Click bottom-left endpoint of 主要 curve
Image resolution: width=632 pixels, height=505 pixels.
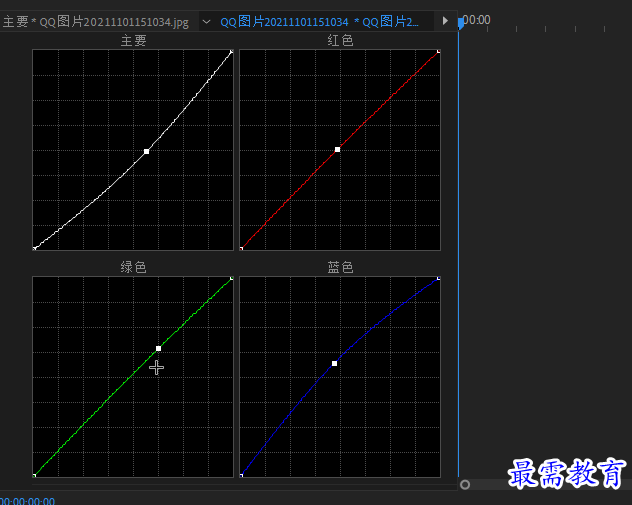(x=35, y=248)
